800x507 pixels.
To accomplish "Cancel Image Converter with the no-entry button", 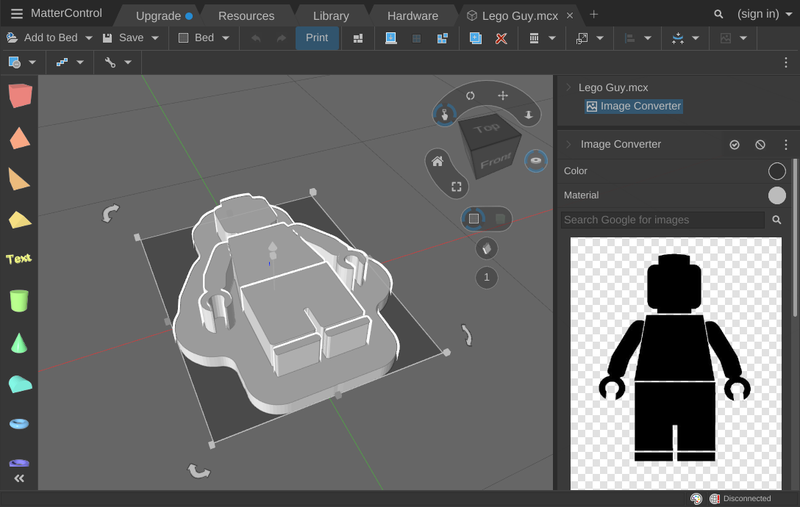I will point(760,145).
